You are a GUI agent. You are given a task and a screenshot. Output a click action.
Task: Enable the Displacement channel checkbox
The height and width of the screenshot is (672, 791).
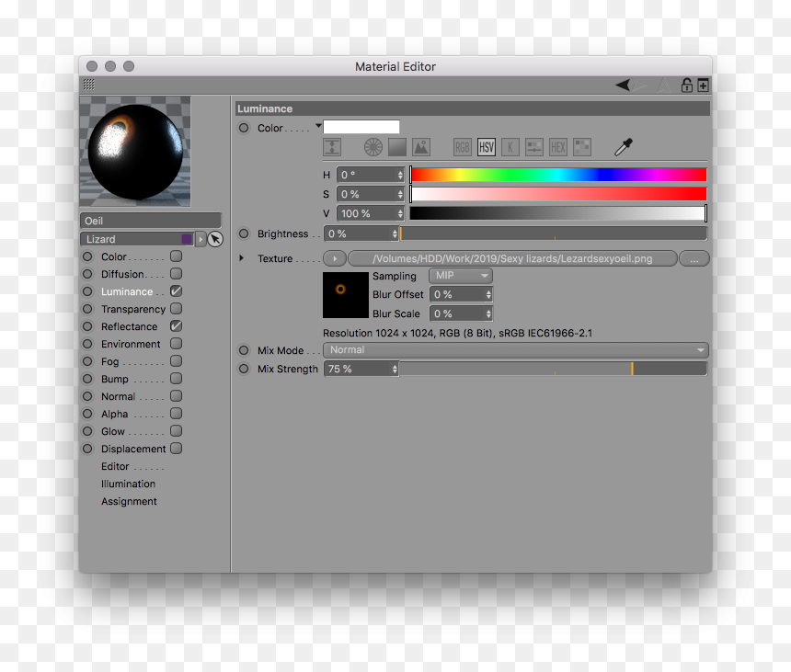(x=176, y=449)
